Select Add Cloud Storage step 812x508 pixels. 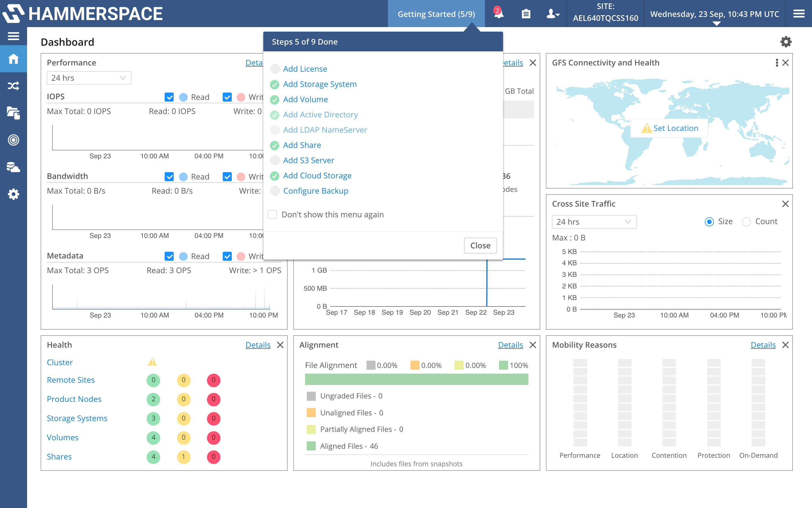pos(317,176)
